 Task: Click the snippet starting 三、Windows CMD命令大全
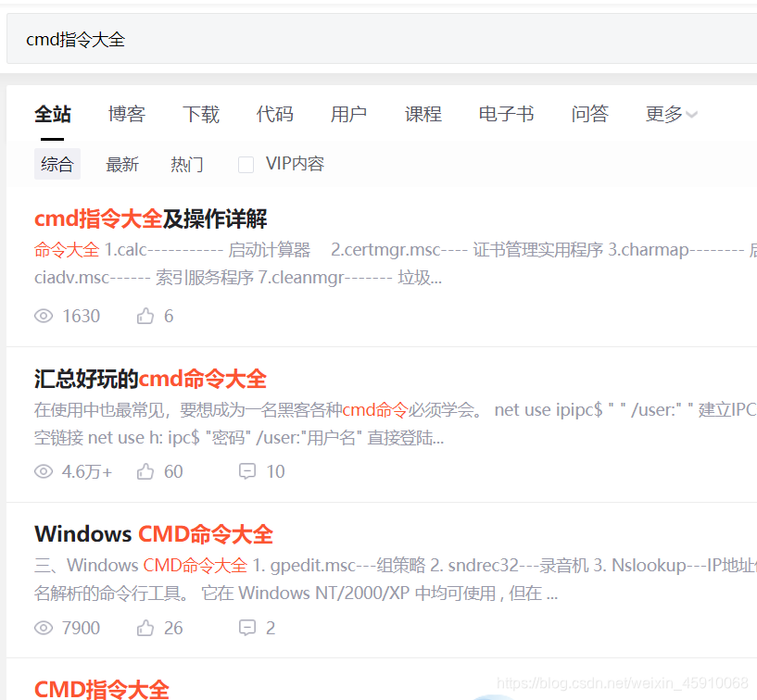coord(396,566)
